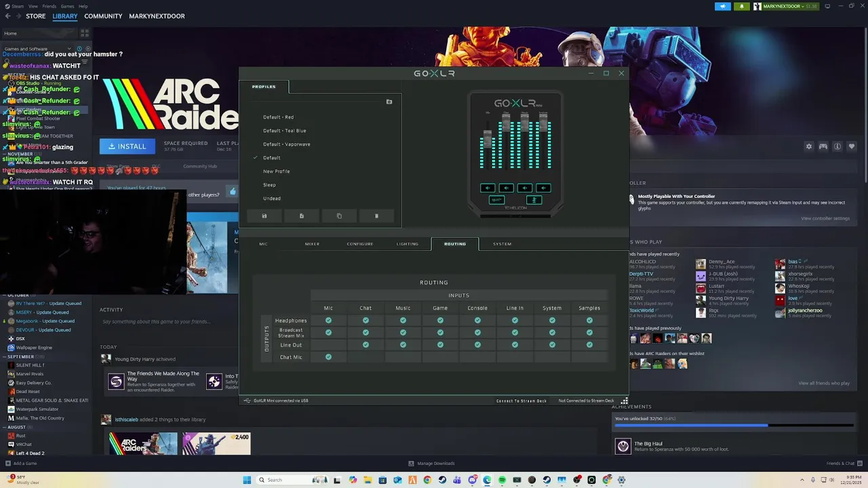Select Left 4 Dead 2 in Steam library
This screenshot has height=488, width=868.
[30, 453]
